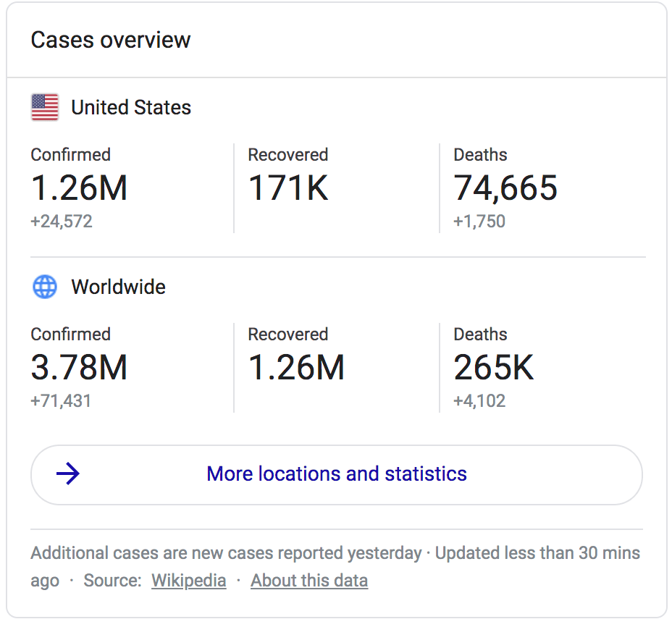Click worldwide new deaths figure +4,102

tap(479, 401)
